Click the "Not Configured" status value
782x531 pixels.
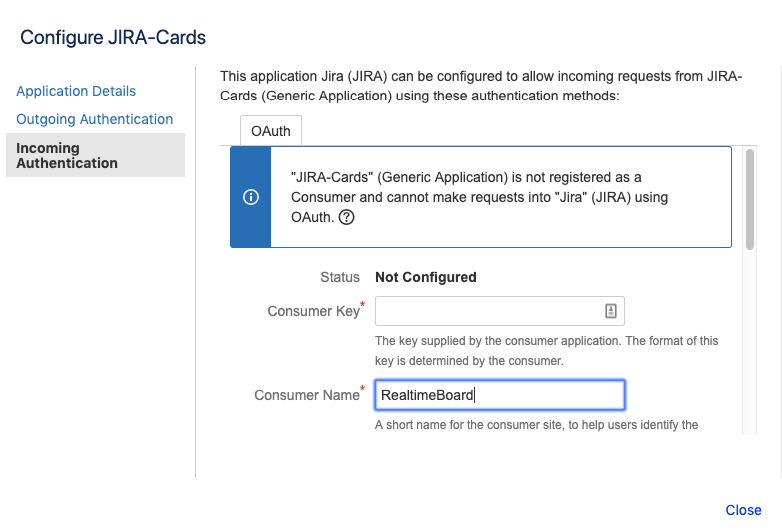tap(425, 277)
